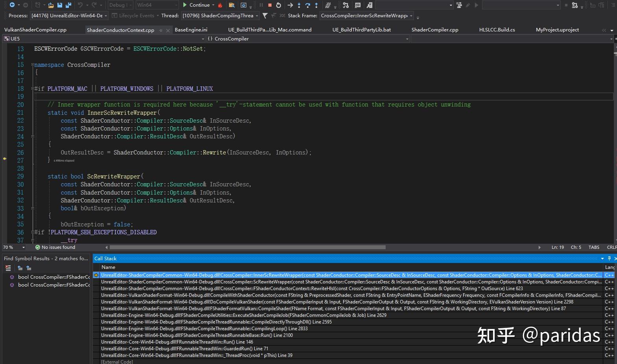Open the Process dropdown

(x=68, y=16)
